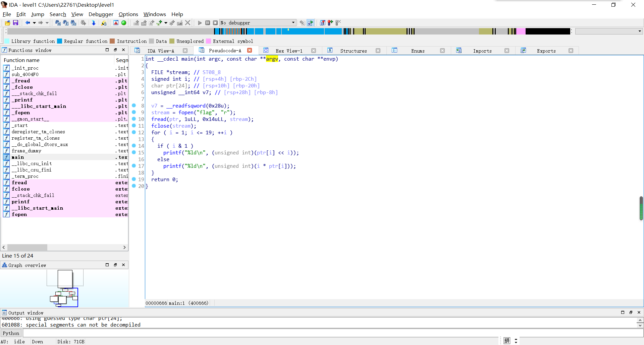Switch to the Structures tab

point(354,51)
